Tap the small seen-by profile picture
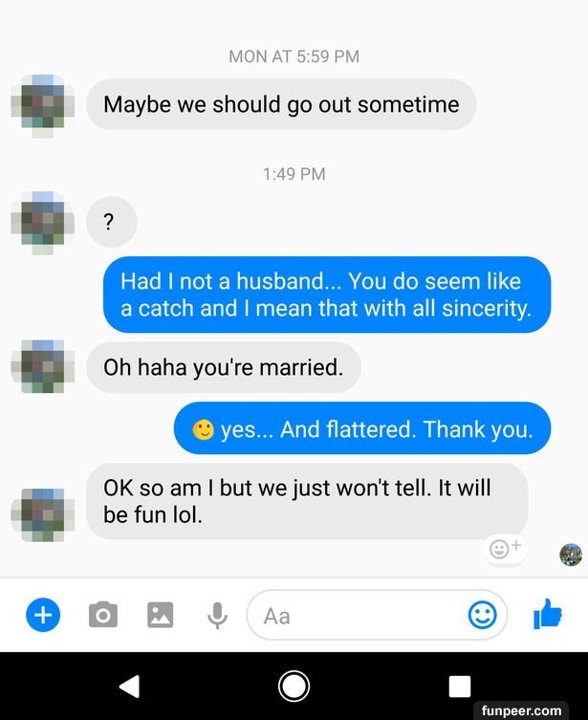This screenshot has width=588, height=720. [571, 555]
